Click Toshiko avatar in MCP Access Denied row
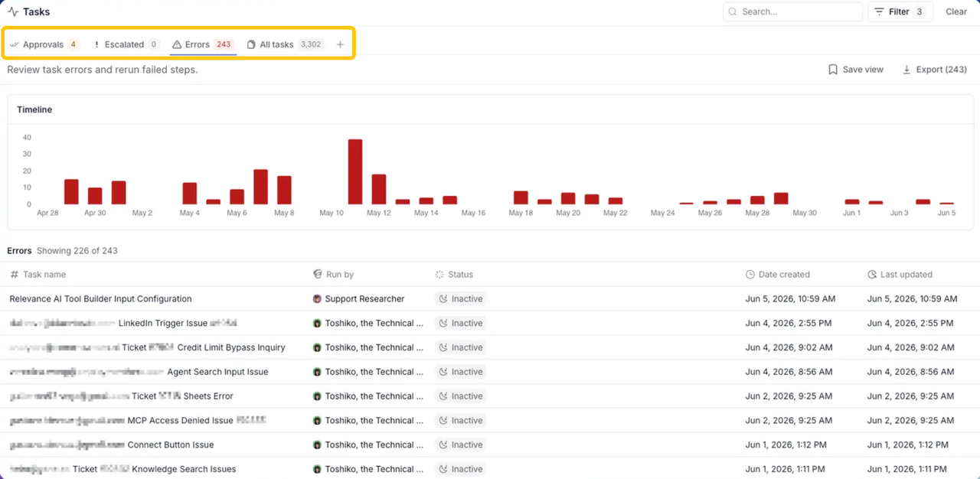This screenshot has width=980, height=479. point(317,421)
